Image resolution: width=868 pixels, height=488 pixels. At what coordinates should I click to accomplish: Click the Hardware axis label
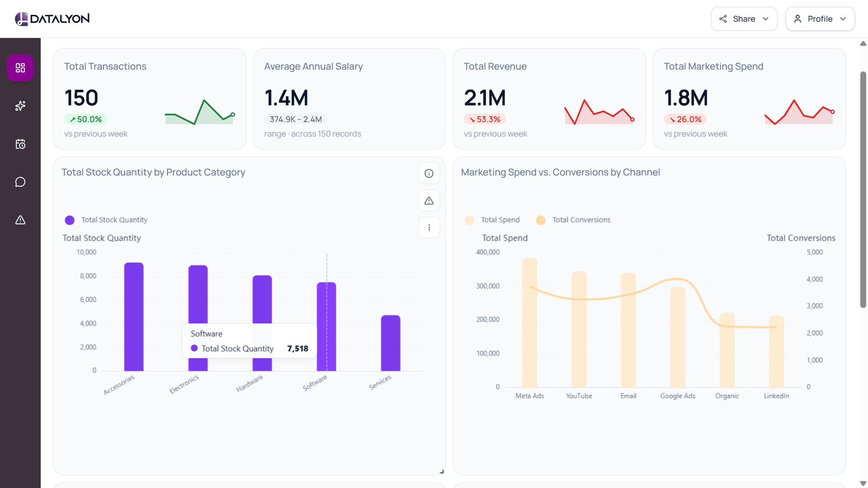(249, 384)
